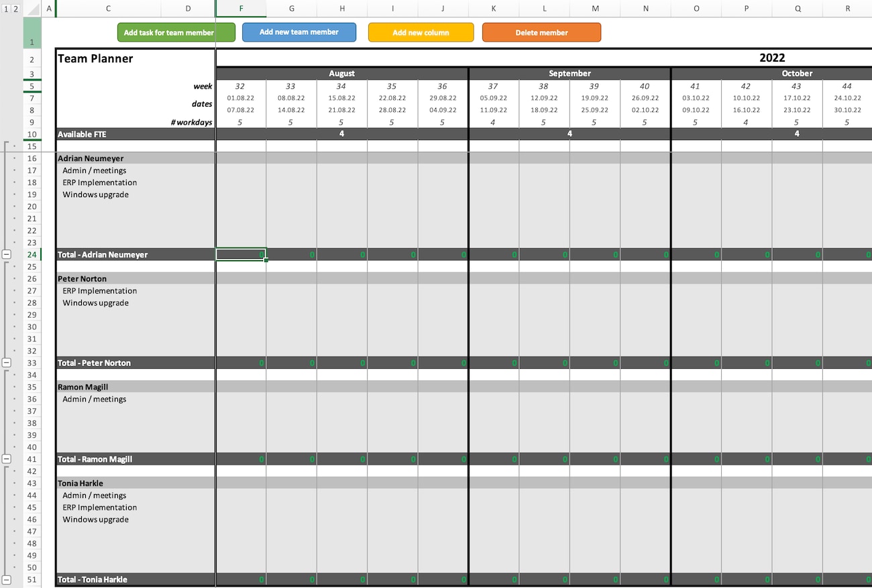The height and width of the screenshot is (588, 872).
Task: Select the Team Planner title cell
Action: pyautogui.click(x=135, y=58)
